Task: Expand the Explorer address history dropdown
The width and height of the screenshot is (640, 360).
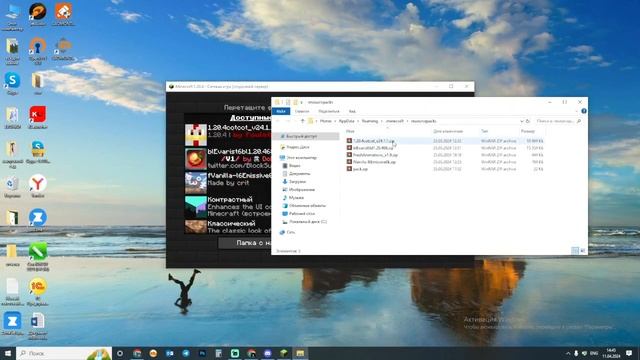Action: 521,121
